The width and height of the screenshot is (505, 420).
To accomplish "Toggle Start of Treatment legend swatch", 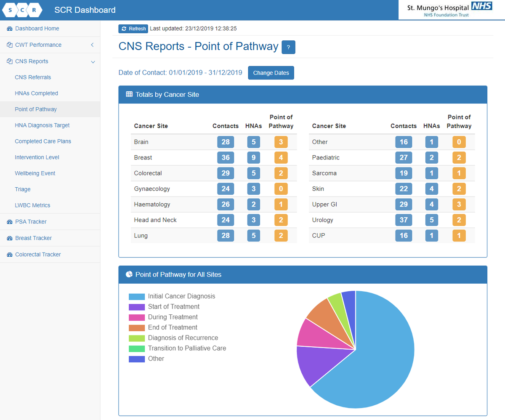I will click(x=137, y=307).
